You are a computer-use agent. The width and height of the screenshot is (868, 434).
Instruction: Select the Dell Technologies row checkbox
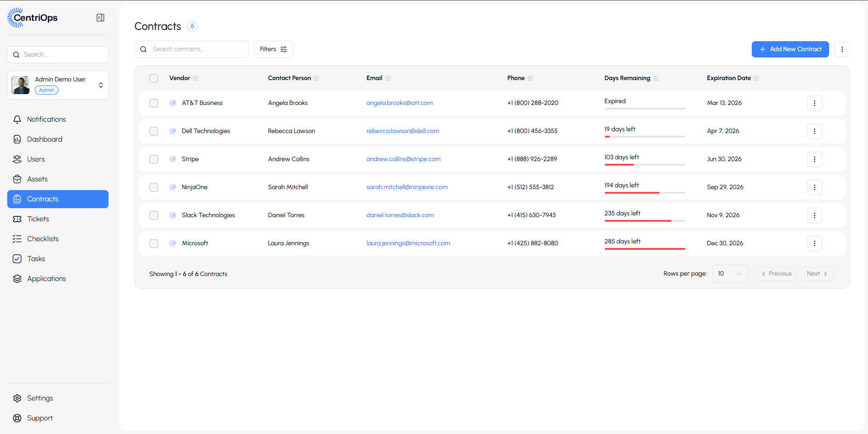(154, 131)
